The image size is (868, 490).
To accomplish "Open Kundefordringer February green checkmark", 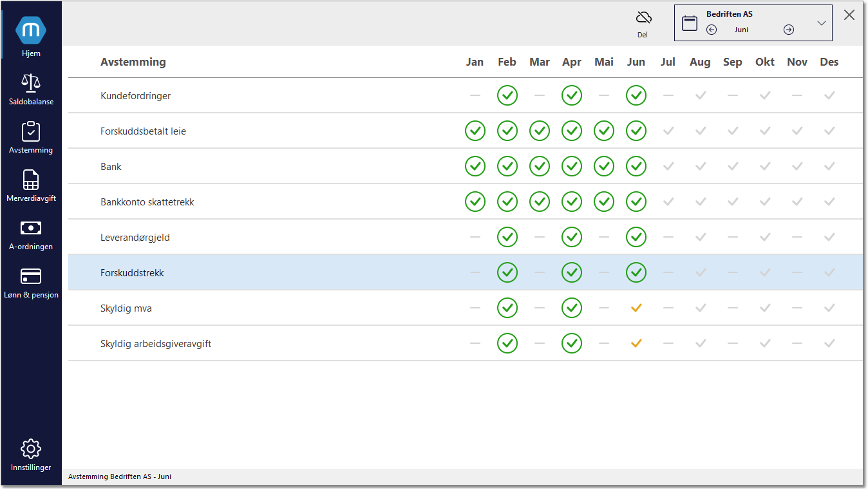I will tap(507, 95).
